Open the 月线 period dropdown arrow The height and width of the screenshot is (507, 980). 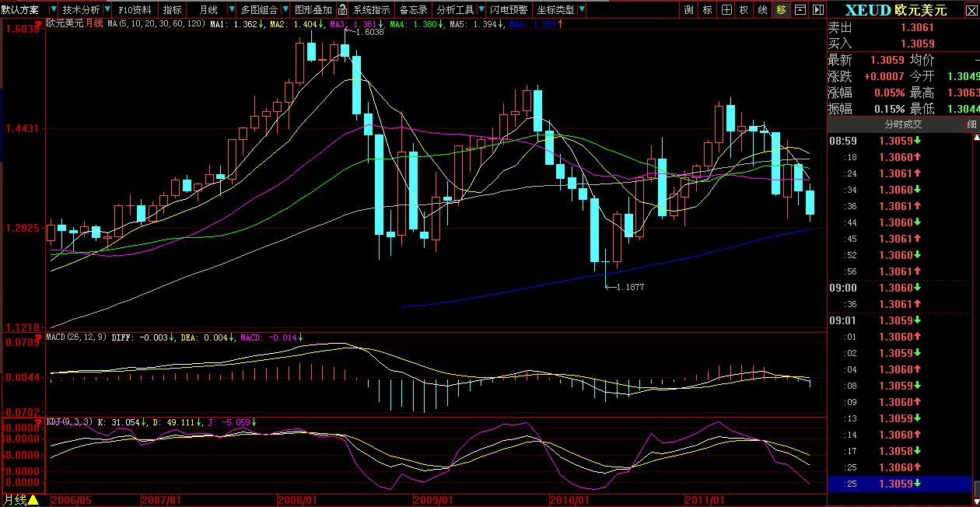click(x=230, y=10)
